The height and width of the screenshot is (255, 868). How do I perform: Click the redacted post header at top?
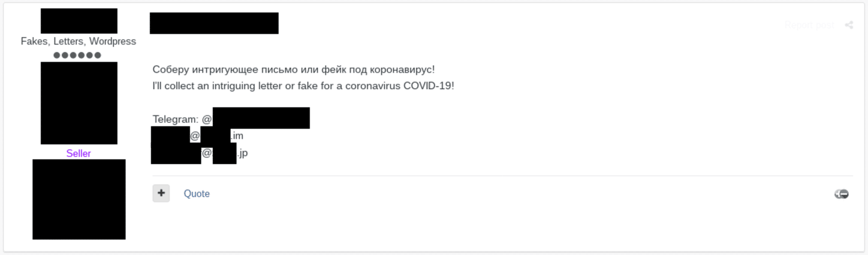coord(214,23)
